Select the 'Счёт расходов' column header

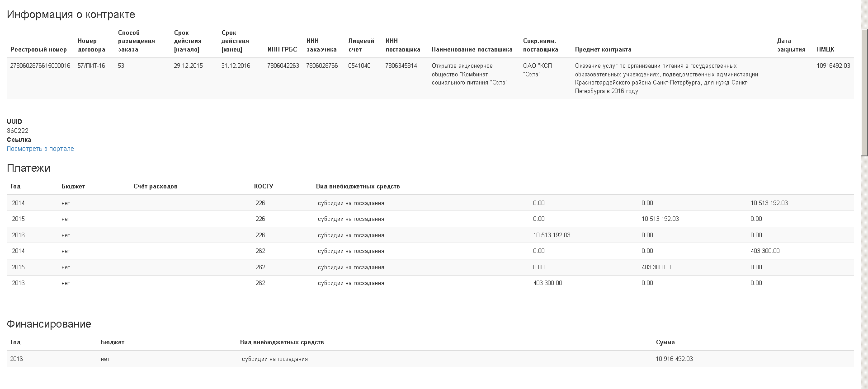(156, 187)
